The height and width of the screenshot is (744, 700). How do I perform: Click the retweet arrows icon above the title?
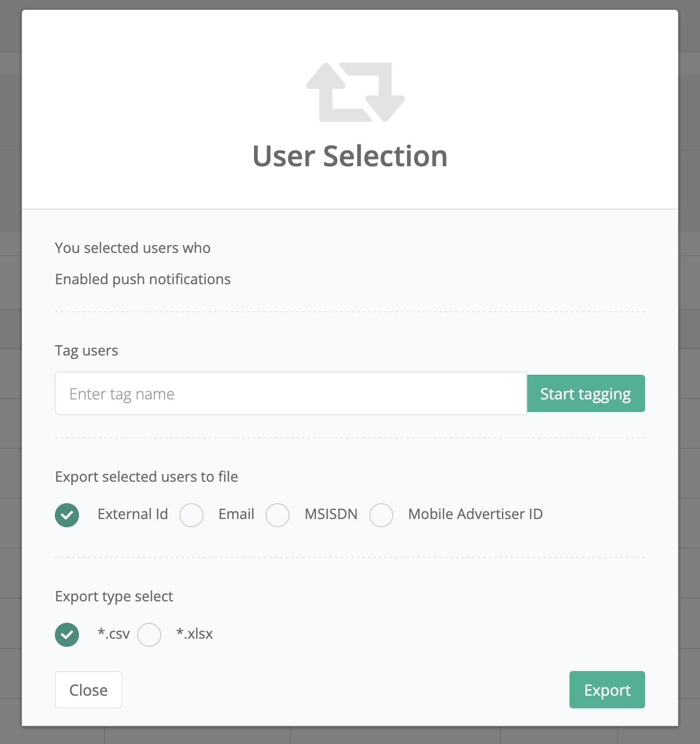[x=355, y=92]
